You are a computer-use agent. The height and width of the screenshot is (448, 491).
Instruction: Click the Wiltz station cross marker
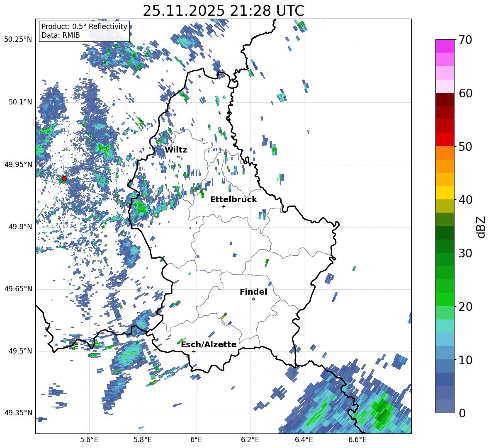(178, 157)
